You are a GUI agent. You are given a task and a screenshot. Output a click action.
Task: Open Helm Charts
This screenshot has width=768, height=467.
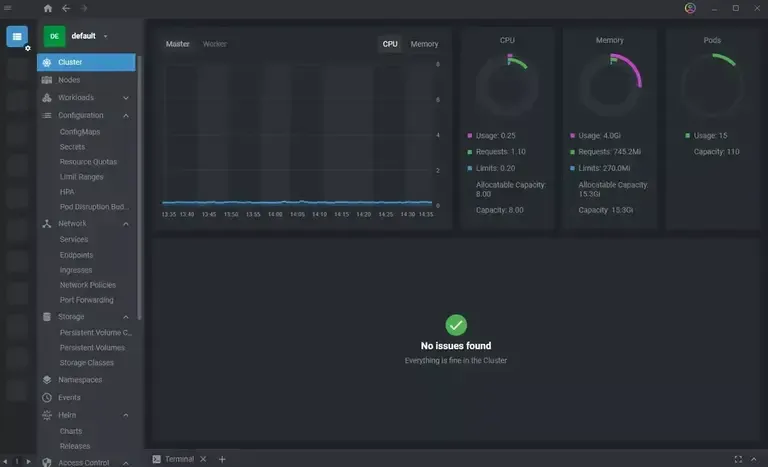click(x=71, y=431)
